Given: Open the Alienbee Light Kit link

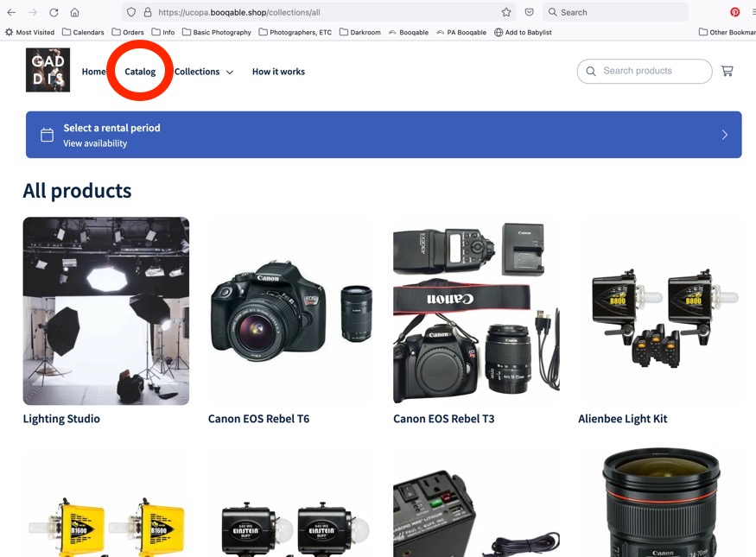Looking at the screenshot, I should (x=623, y=419).
